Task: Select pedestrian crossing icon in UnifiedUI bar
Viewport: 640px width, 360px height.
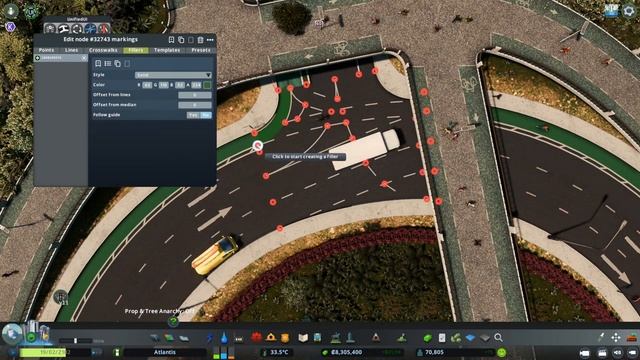Action: coord(104,29)
